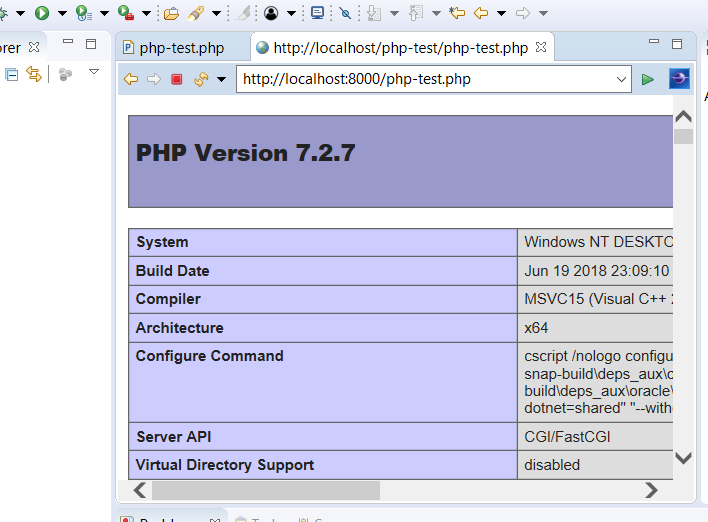Open the Run icon's dropdown arrow

62,13
